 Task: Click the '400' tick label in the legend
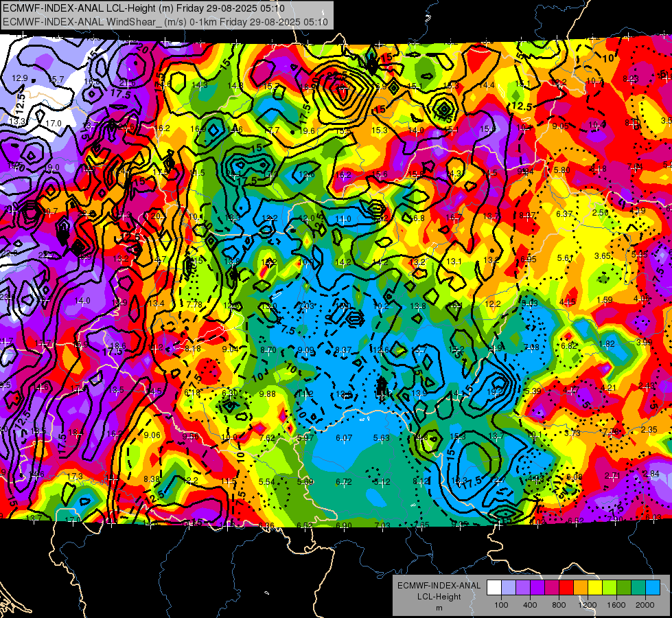530,605
